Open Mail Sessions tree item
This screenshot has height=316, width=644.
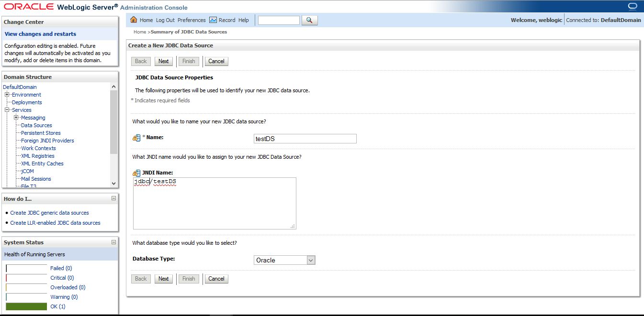[36, 179]
